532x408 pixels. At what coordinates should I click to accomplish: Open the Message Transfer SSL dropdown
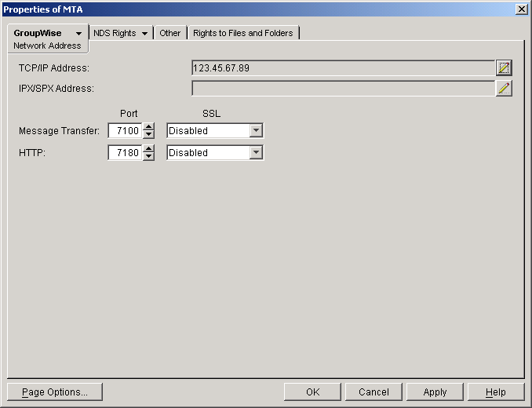point(256,130)
